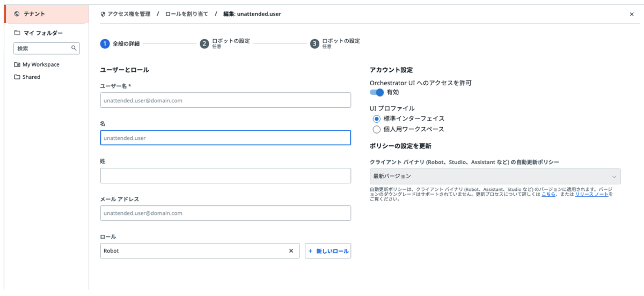The height and width of the screenshot is (296, 644).
Task: Select 標準インターフェイス radio button
Action: click(376, 119)
